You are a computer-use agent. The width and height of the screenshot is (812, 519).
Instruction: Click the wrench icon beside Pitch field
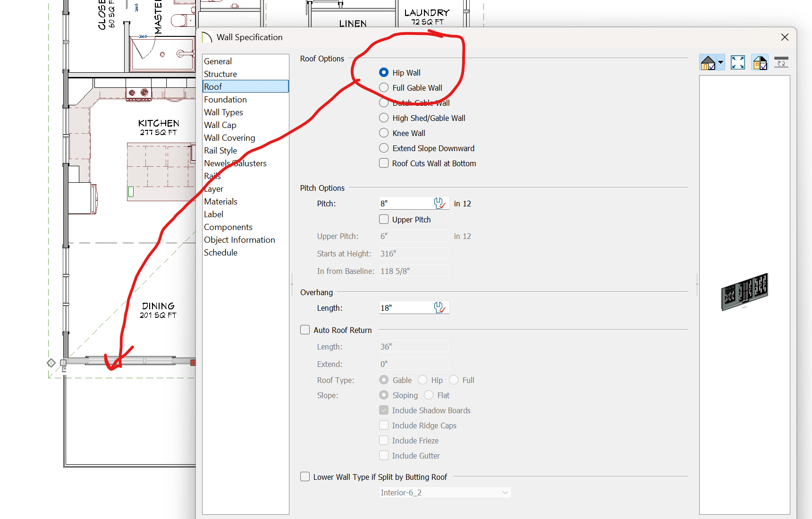pyautogui.click(x=440, y=204)
